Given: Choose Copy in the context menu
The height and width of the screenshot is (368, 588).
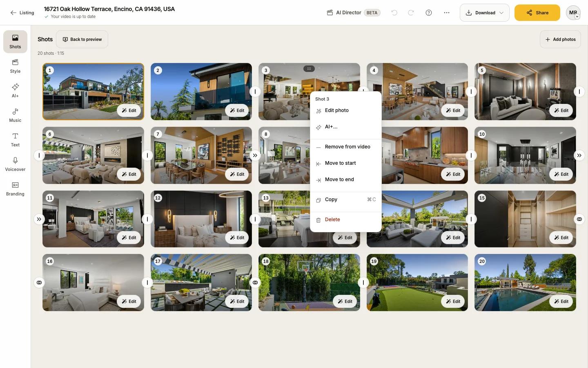Looking at the screenshot, I should click(x=346, y=200).
